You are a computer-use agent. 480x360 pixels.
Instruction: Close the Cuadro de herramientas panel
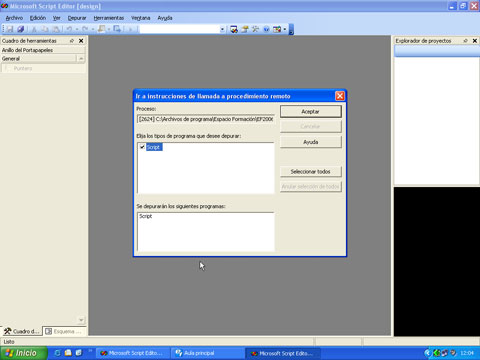pos(81,41)
